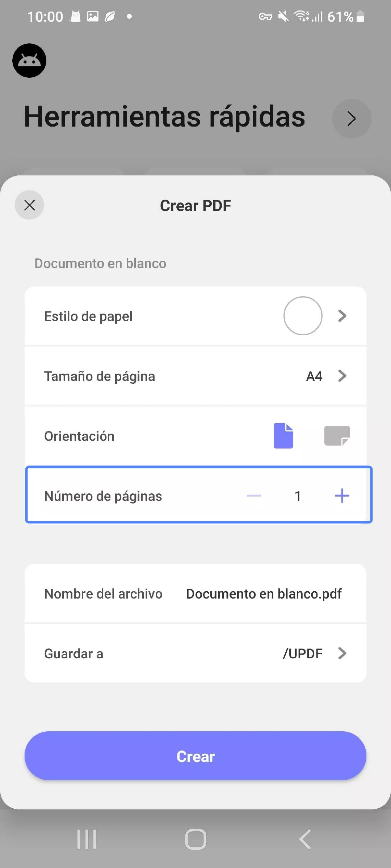Tap the /UPDF save folder value
The width and height of the screenshot is (391, 868).
click(302, 654)
